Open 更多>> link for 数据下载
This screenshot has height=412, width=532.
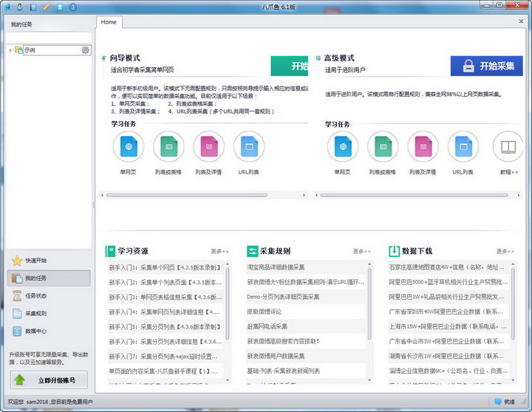point(505,251)
